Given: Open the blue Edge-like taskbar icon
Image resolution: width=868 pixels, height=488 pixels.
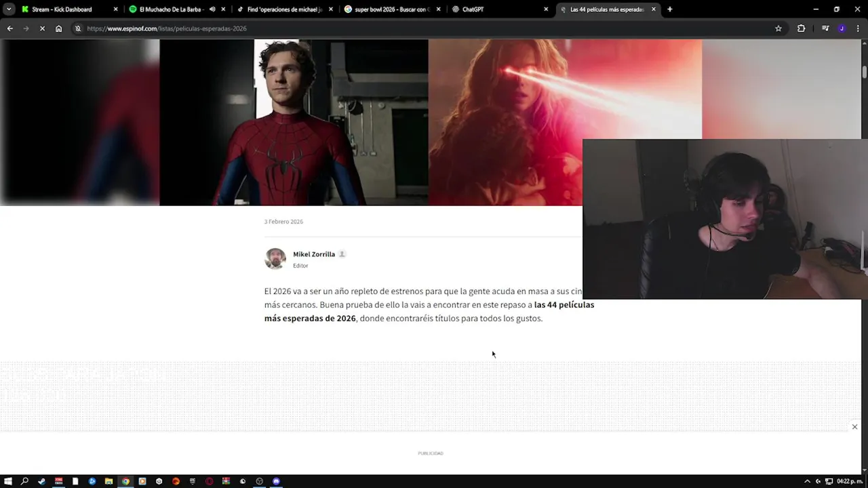Looking at the screenshot, I should point(92,481).
